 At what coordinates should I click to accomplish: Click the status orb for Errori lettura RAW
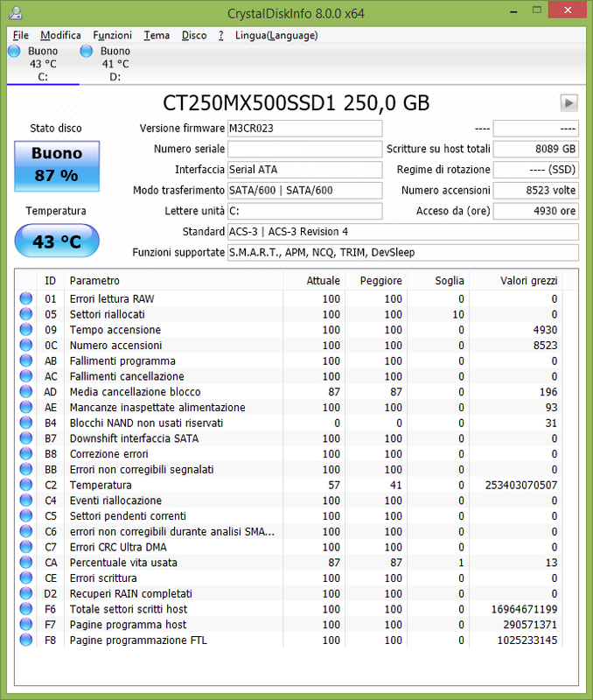(x=26, y=298)
